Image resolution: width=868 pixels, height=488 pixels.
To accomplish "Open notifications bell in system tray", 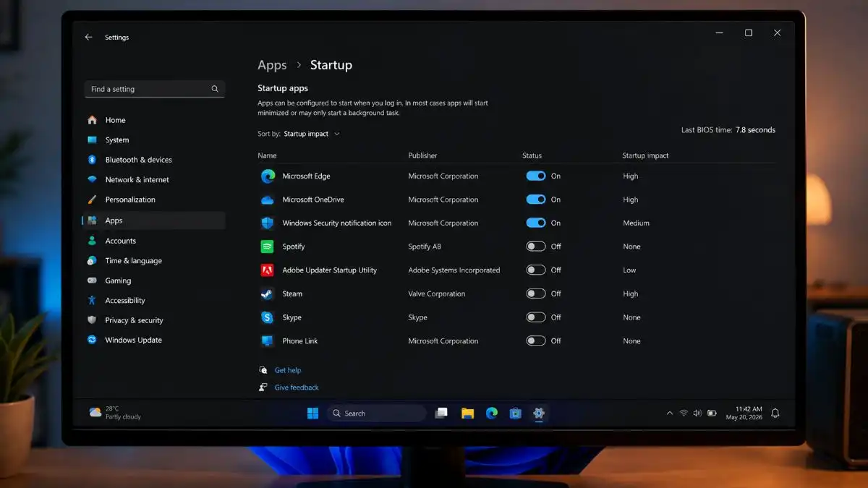I will (775, 413).
